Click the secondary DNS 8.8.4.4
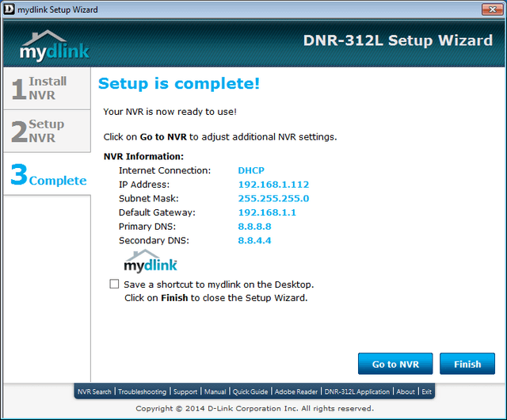Image resolution: width=507 pixels, height=420 pixels. tap(254, 240)
